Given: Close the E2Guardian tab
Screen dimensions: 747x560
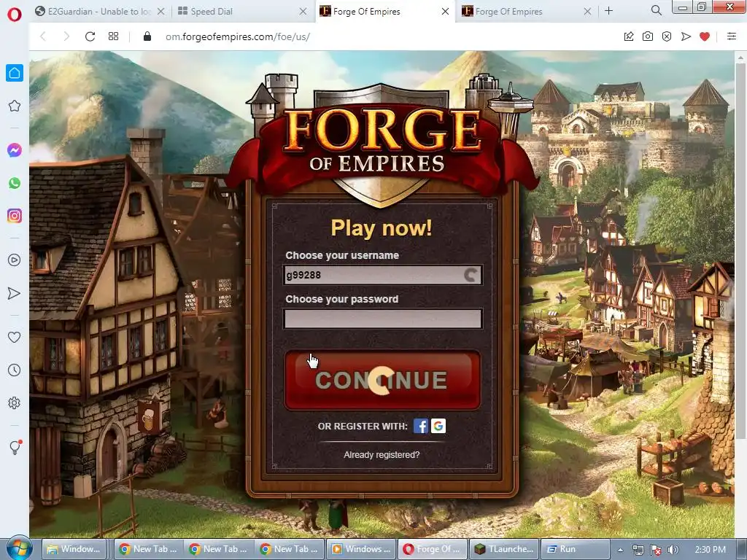Looking at the screenshot, I should coord(161,12).
